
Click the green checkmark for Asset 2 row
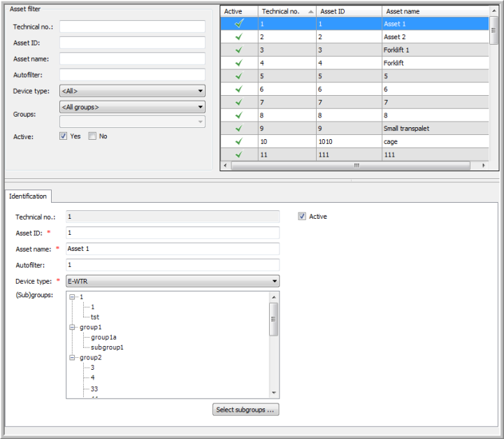[238, 37]
